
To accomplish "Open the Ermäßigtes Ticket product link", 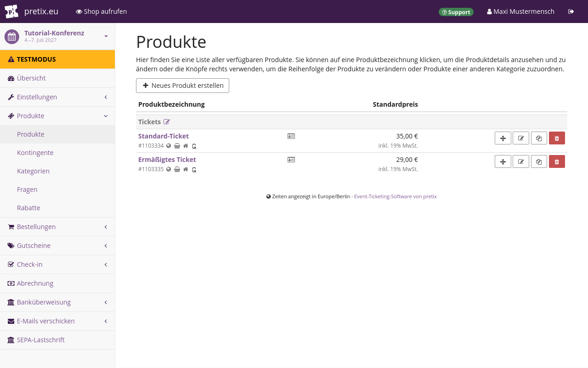I will click(167, 160).
